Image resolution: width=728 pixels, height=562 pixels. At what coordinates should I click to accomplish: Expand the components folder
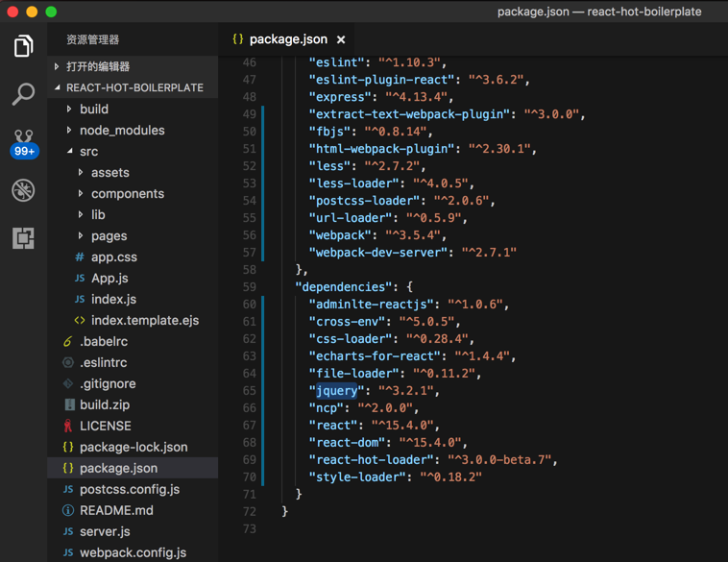point(81,193)
